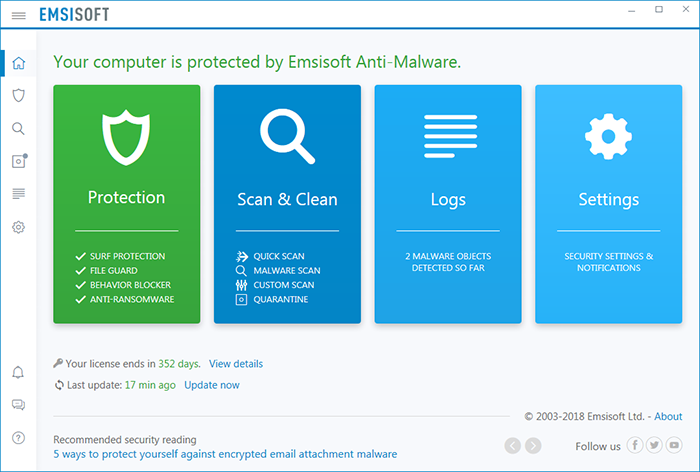Click the Update now link
Image resolution: width=700 pixels, height=472 pixels.
coord(212,385)
